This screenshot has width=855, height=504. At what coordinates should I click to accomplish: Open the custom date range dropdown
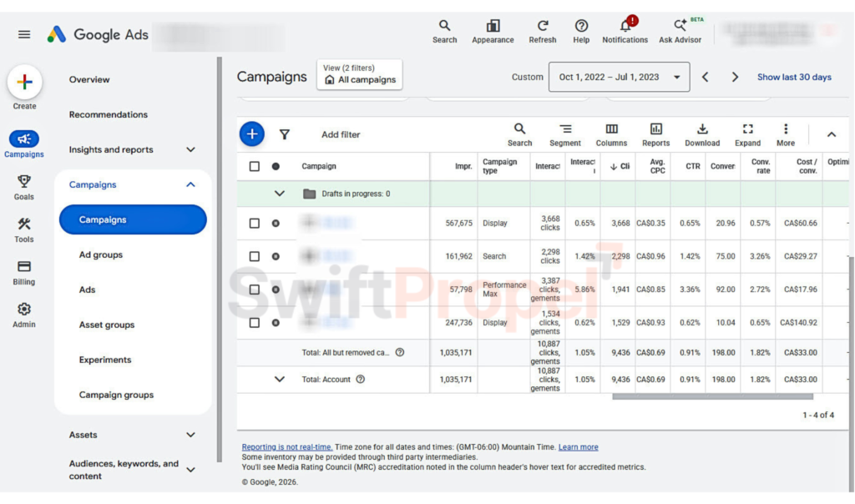tap(619, 77)
